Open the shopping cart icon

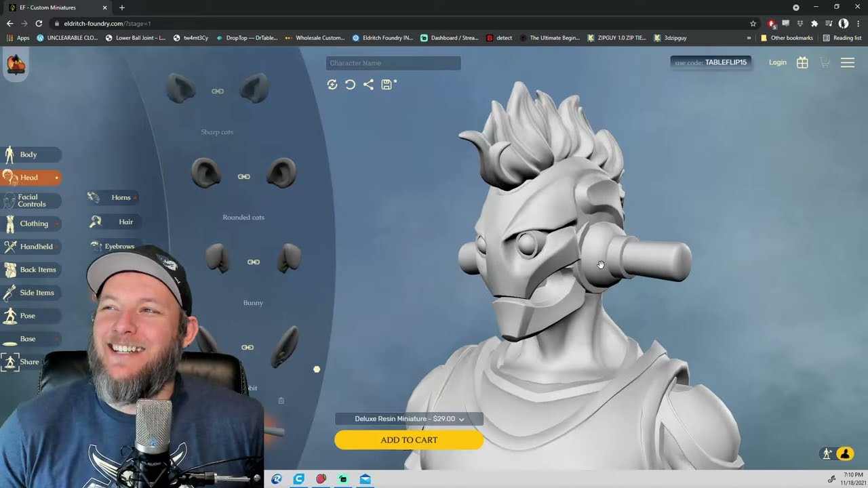[x=825, y=62]
